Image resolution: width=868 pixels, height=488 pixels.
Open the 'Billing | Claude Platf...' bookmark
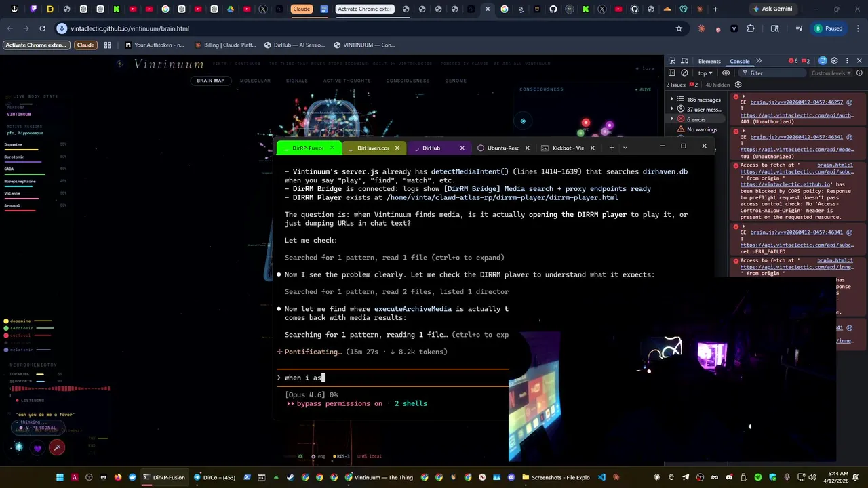(x=225, y=45)
